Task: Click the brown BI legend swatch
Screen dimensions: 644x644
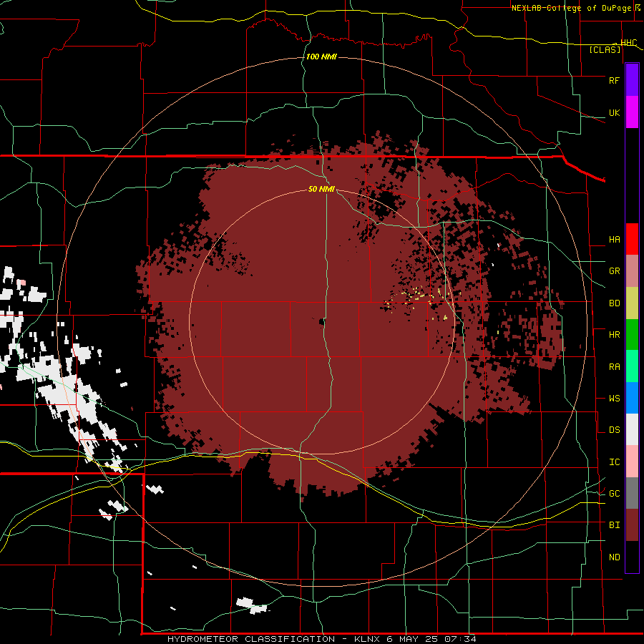Action: tap(632, 525)
